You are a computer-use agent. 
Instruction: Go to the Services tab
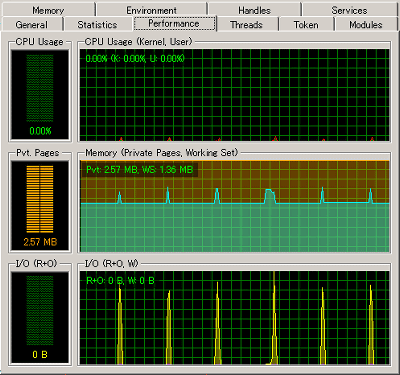pos(349,10)
